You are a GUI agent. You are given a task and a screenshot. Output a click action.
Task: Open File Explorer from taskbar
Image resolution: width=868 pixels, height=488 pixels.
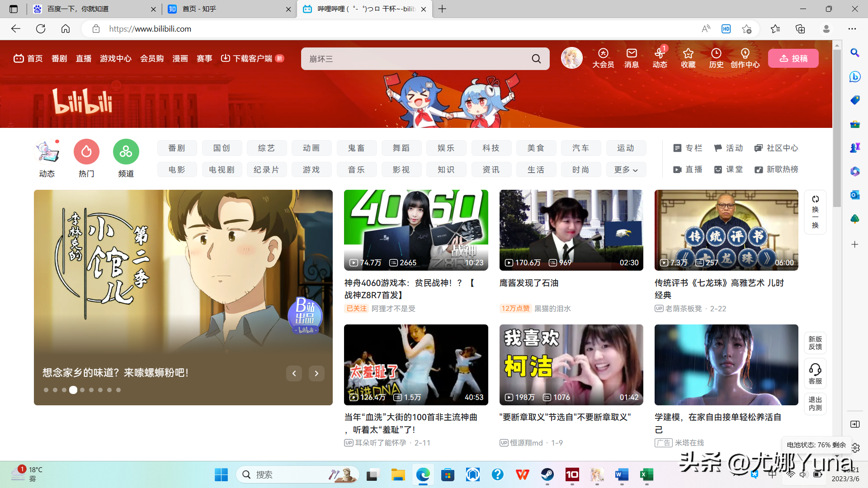(x=398, y=474)
